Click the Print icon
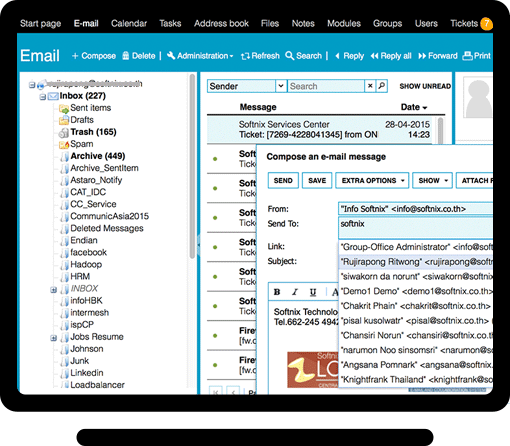The height and width of the screenshot is (446, 510). coord(467,56)
